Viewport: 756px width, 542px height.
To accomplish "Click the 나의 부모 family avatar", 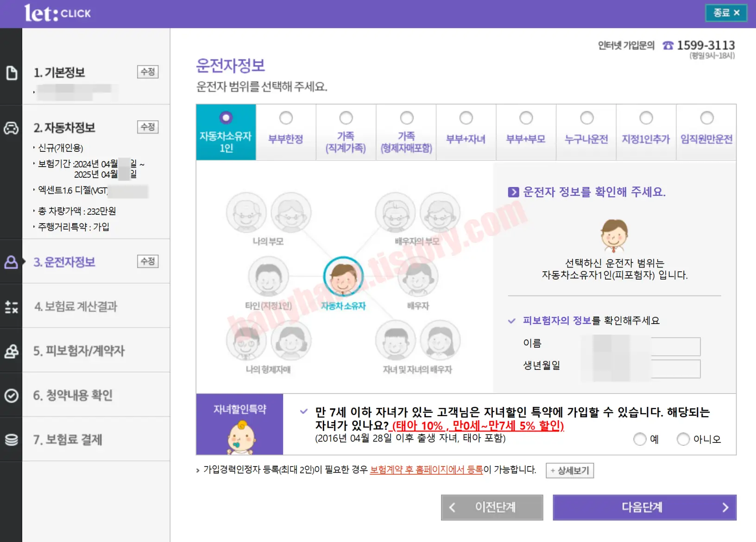I will click(x=269, y=213).
